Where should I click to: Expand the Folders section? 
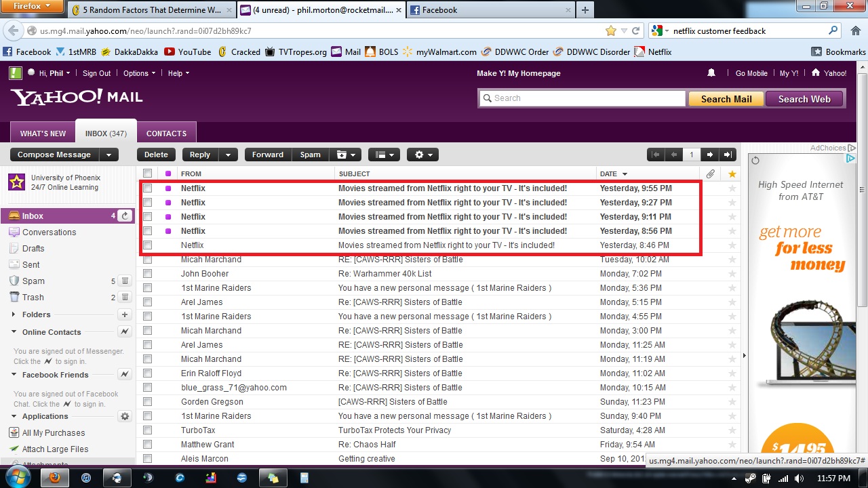(14, 314)
